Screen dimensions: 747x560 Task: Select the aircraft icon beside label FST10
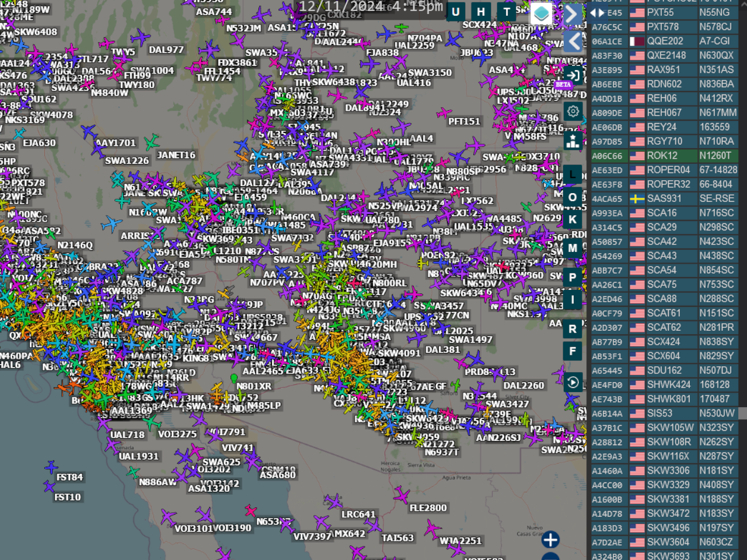click(x=49, y=486)
